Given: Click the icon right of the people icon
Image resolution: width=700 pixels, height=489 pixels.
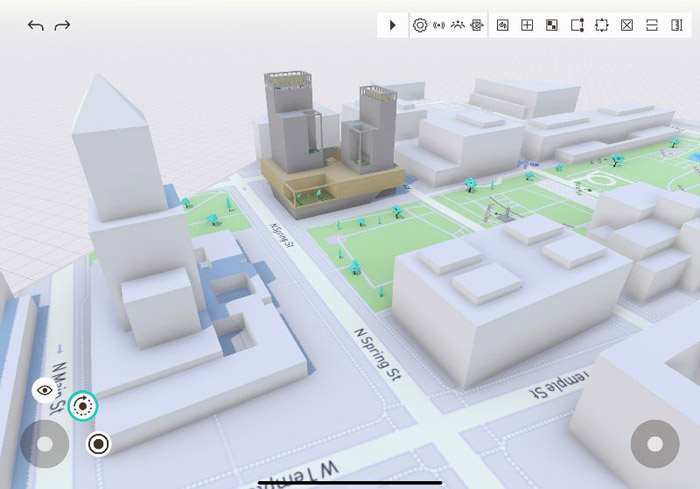Looking at the screenshot, I should [x=477, y=25].
